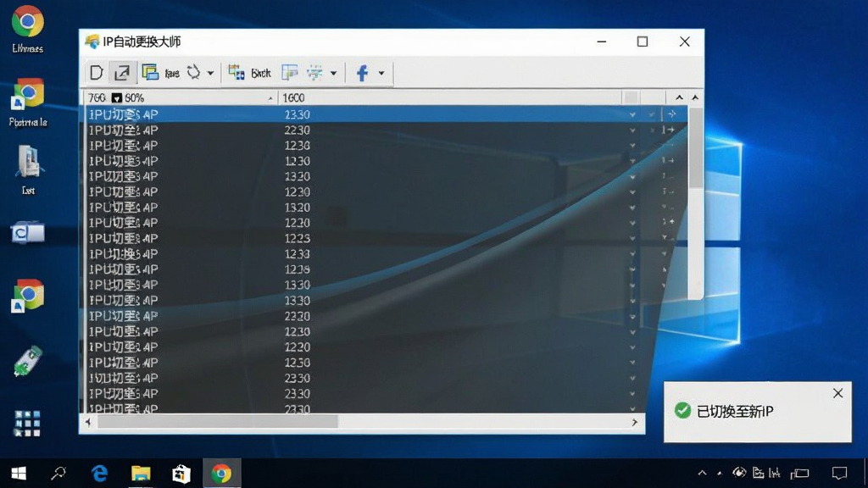Image resolution: width=868 pixels, height=488 pixels.
Task: Select the pop-out arrow toolbar icon
Action: pyautogui.click(x=122, y=73)
